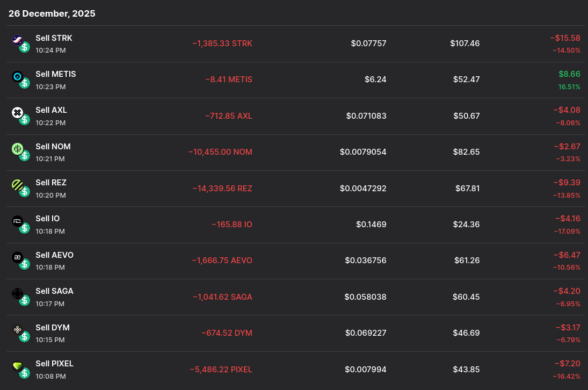Click the $67.81 REZ sale value

[x=465, y=188]
